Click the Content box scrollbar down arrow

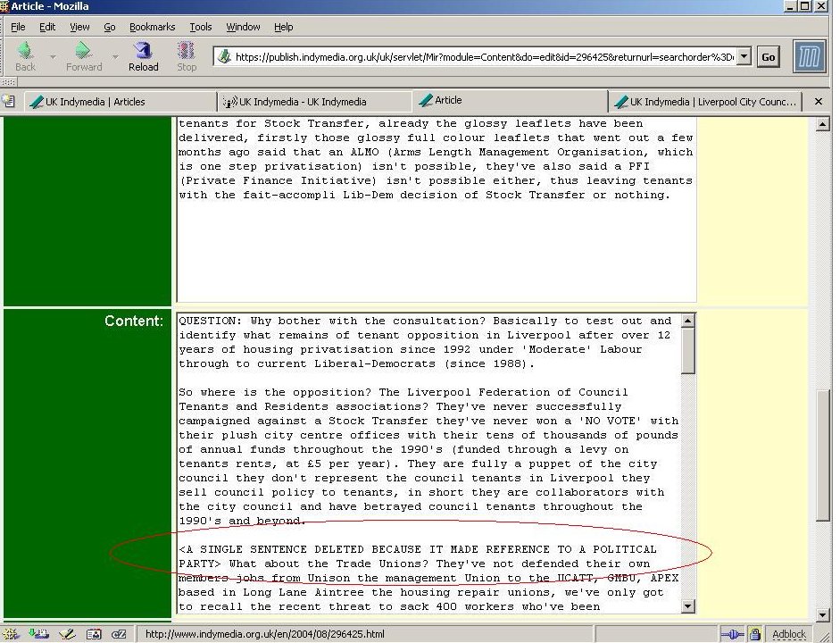pos(687,606)
